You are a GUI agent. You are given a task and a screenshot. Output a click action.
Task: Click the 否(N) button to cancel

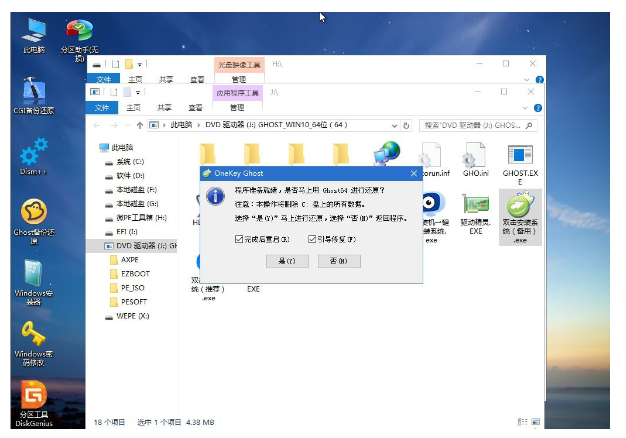(338, 261)
